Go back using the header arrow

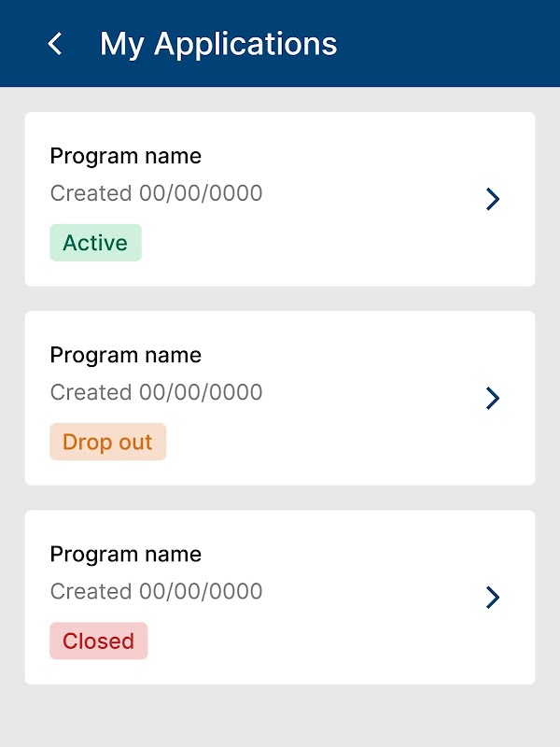(x=56, y=44)
